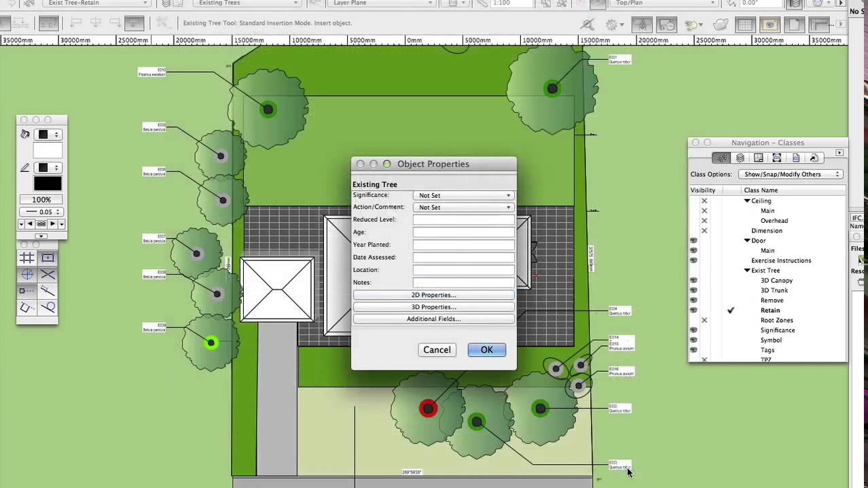Switch to Design Layers tab in Navigation
This screenshot has height=488, width=868.
click(x=740, y=158)
